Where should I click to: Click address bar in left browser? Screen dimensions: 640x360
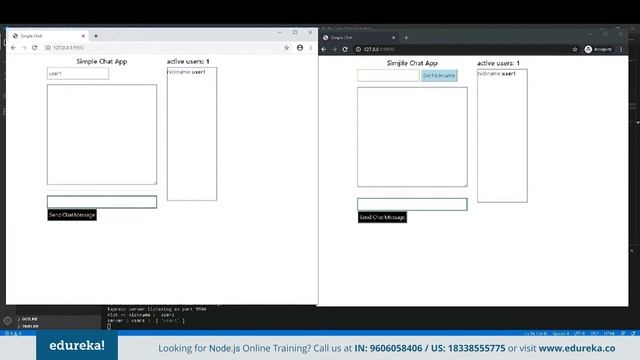point(163,48)
